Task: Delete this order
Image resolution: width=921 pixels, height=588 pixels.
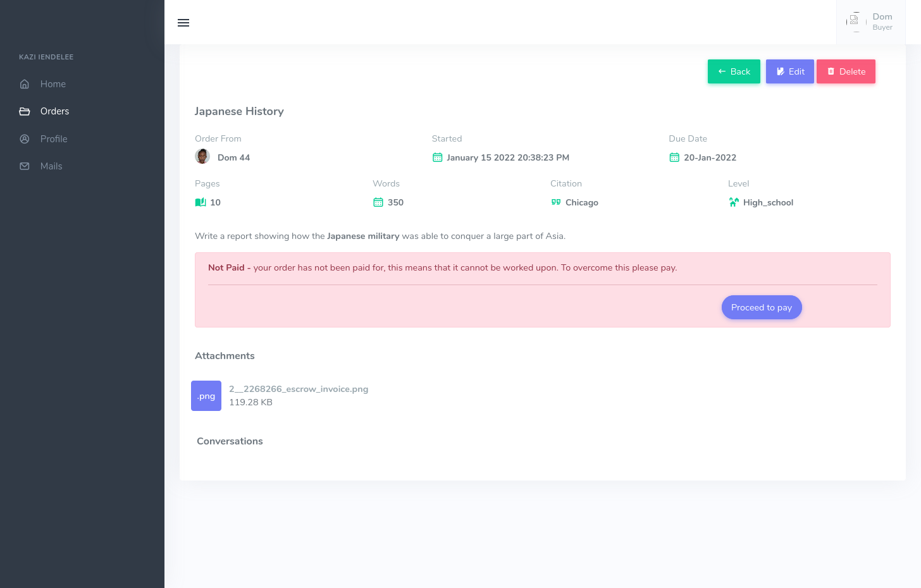Action: [846, 71]
